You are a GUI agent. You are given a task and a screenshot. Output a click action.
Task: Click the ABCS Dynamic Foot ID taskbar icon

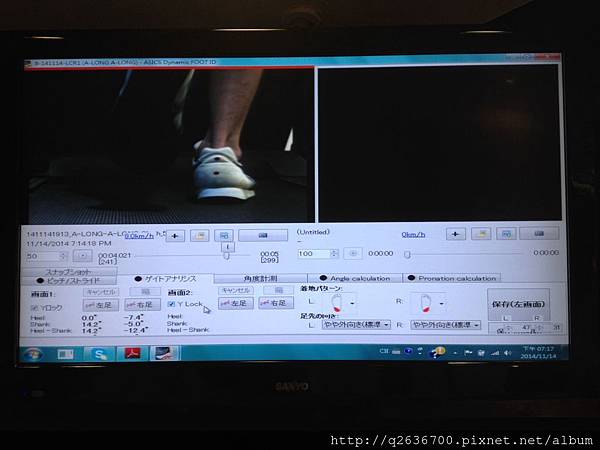(x=164, y=353)
